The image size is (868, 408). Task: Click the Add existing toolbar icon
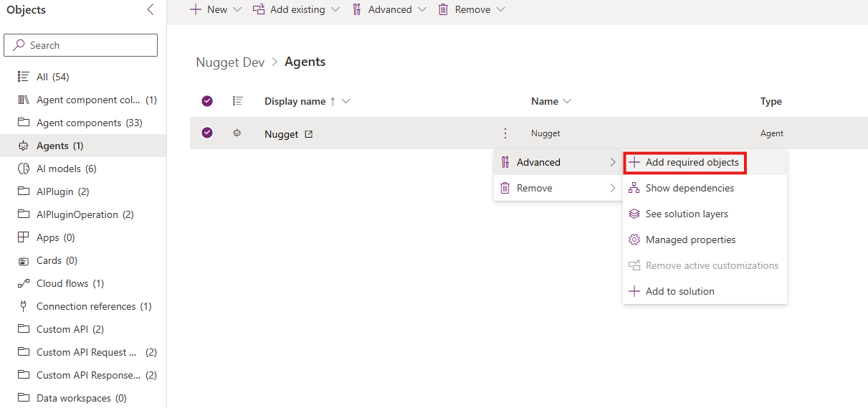point(259,9)
